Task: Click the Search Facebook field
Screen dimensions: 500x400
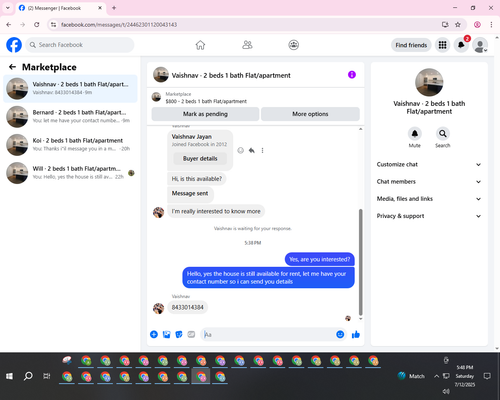Action: [x=80, y=45]
